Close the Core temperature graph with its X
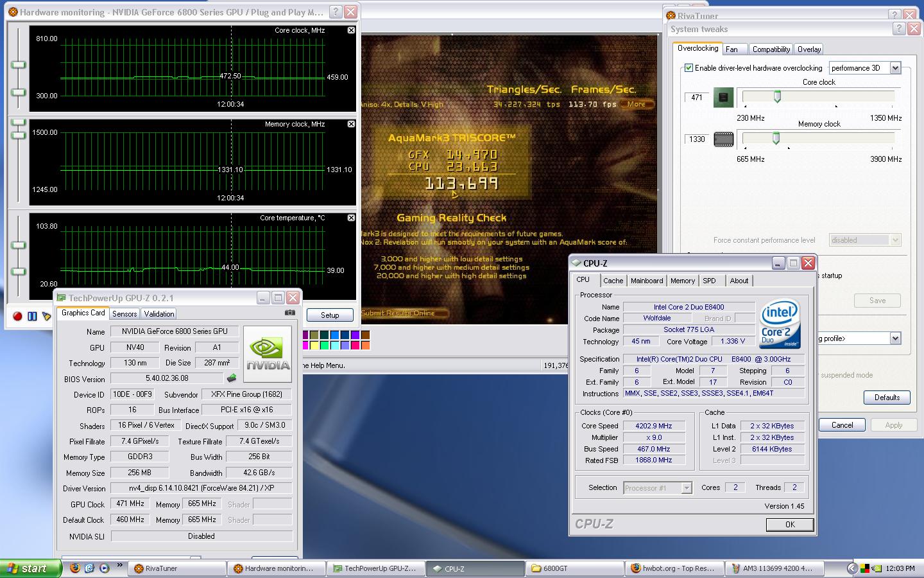The height and width of the screenshot is (578, 924). [x=351, y=218]
